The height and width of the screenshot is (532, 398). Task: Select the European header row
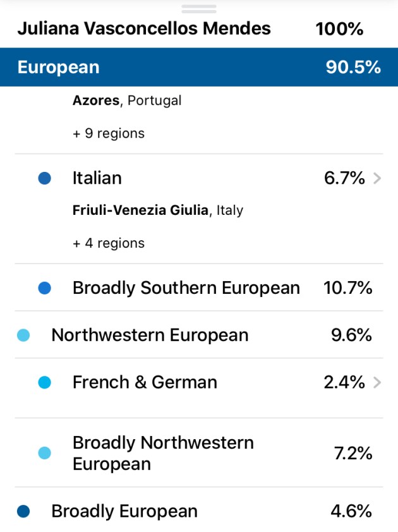pyautogui.click(x=199, y=68)
